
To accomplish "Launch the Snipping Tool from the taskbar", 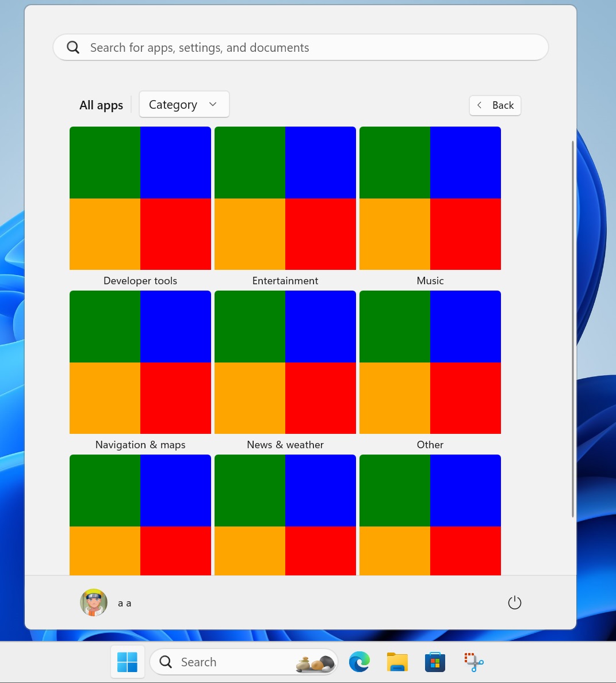I will 473,662.
